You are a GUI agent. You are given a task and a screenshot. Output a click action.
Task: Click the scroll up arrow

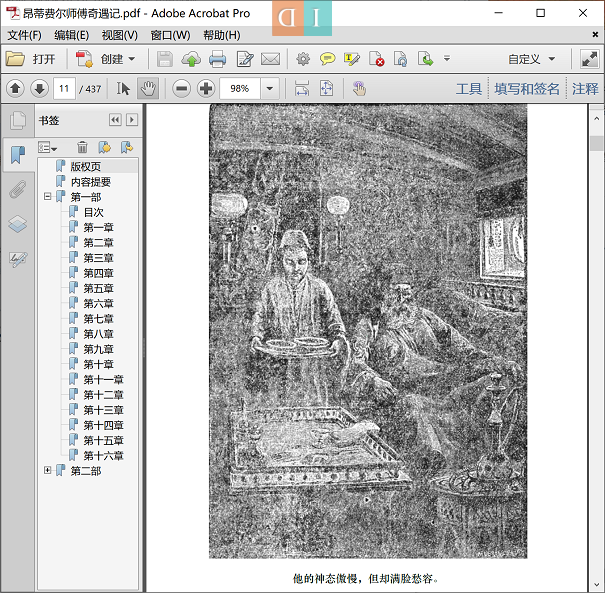click(596, 119)
